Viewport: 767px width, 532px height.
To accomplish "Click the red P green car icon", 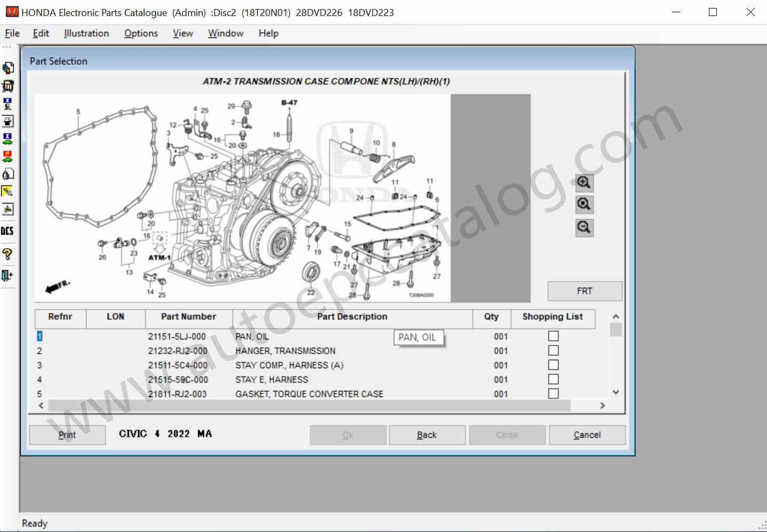I will point(7,156).
